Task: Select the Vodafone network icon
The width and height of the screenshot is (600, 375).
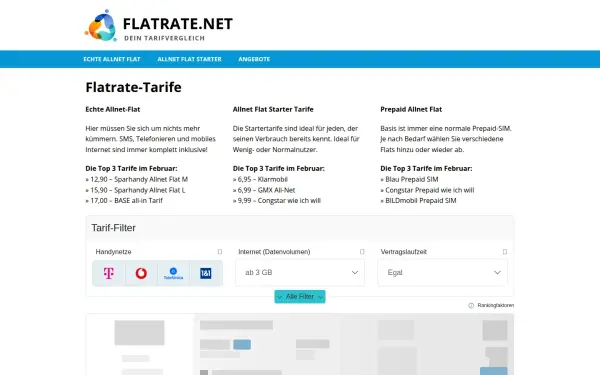Action: coord(141,273)
